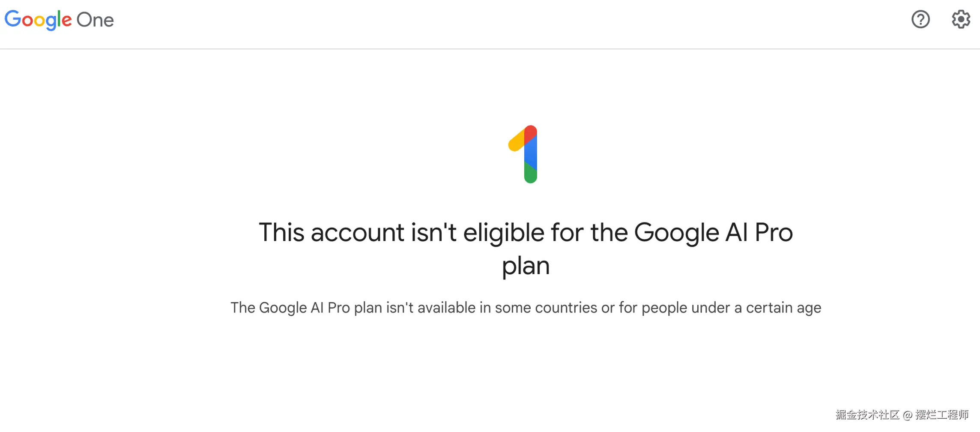The width and height of the screenshot is (980, 432).
Task: Click the yellow "o" in the Google wordmark
Action: [x=39, y=21]
